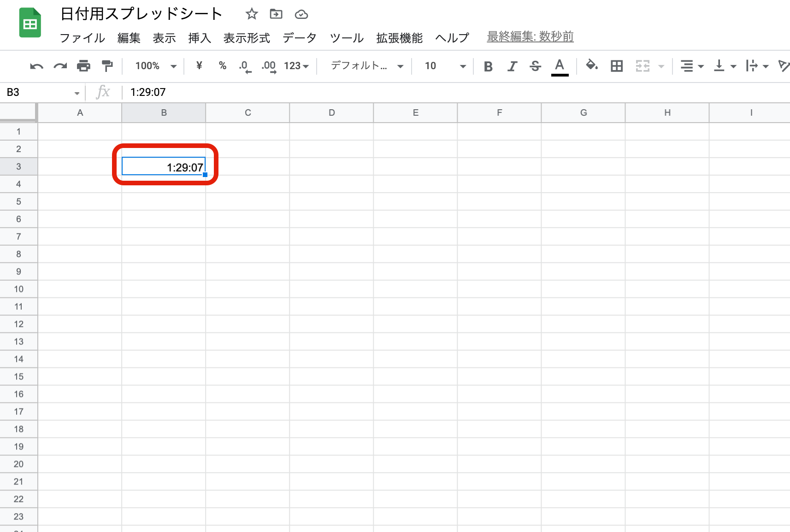Open the ツール menu

[x=347, y=38]
